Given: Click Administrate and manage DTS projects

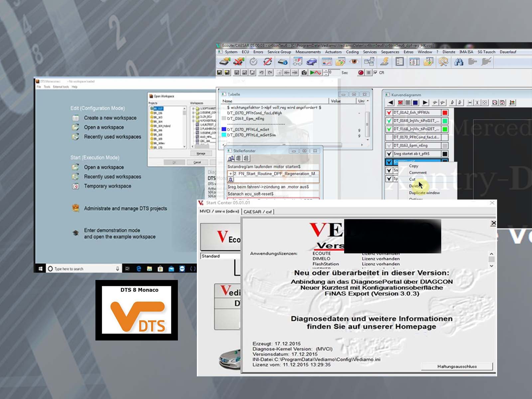Looking at the screenshot, I should pos(125,208).
